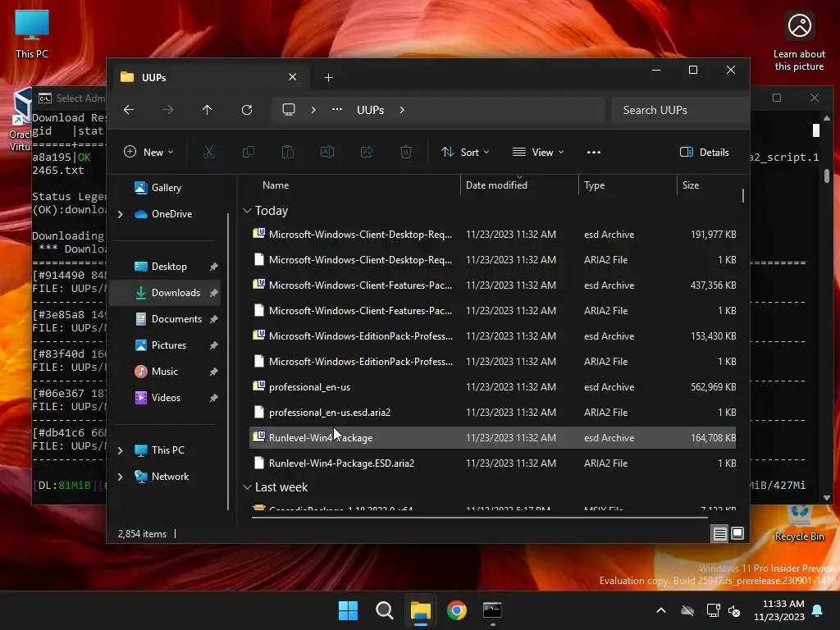Select Runlevel-Win4-Package.ESD.aria2 file

tap(493, 463)
